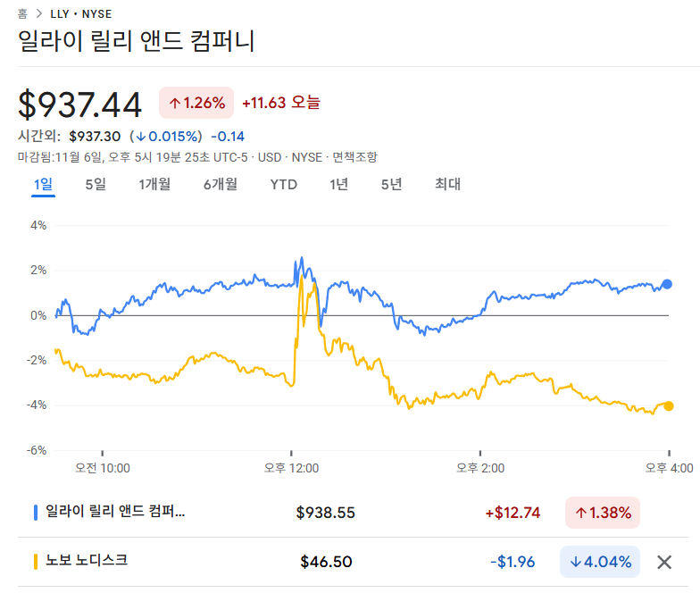Click the yellow Novo Nordisk legend marker
Viewport: 700px width, 593px height.
(x=35, y=562)
